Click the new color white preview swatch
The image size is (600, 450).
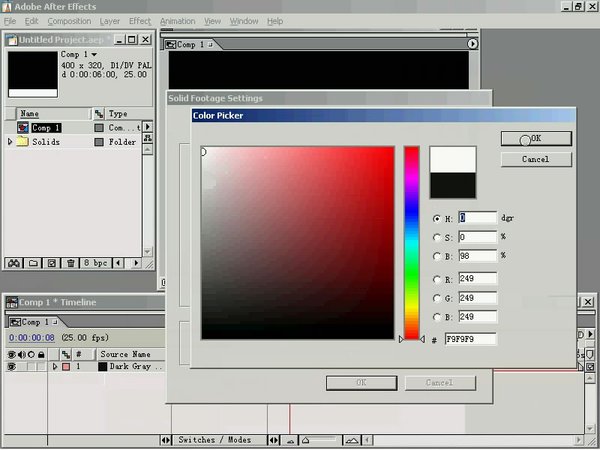click(453, 160)
